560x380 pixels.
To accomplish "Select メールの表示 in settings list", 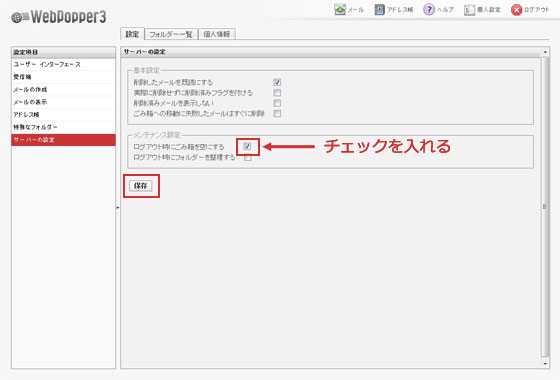I will point(63,102).
